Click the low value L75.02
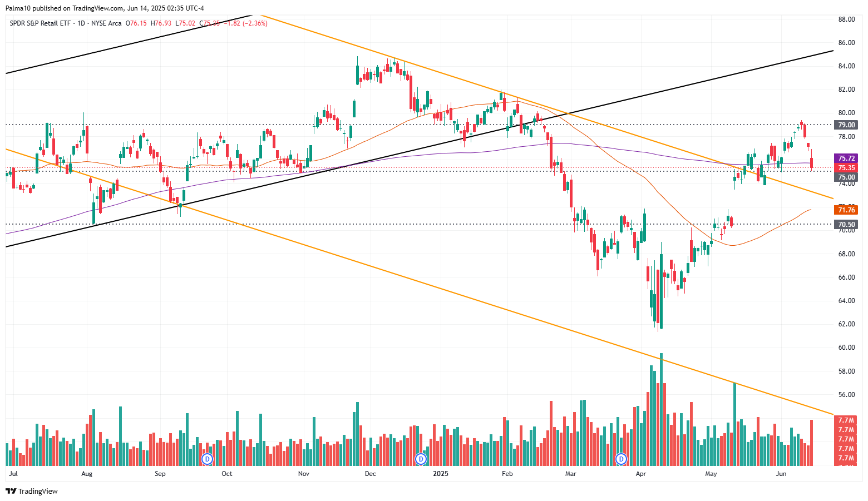Screen dimensions: 868x501 click(x=185, y=23)
